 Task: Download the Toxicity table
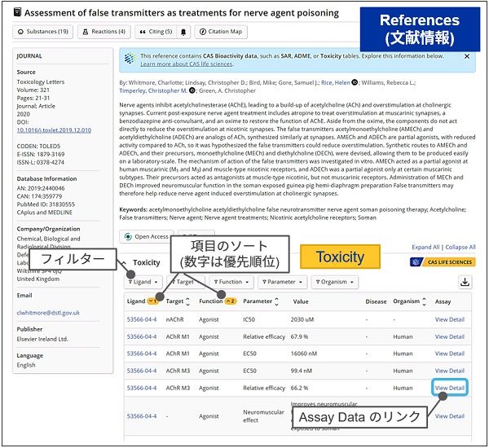pos(465,282)
